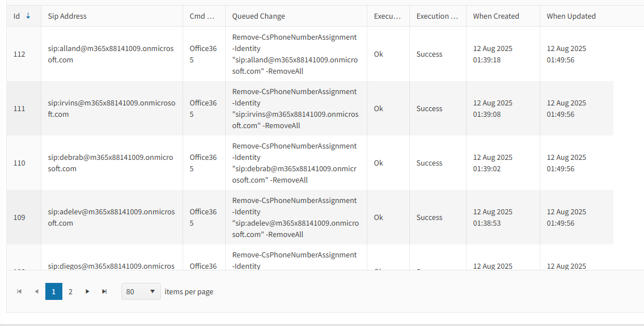Go to previous page arrow

point(37,291)
